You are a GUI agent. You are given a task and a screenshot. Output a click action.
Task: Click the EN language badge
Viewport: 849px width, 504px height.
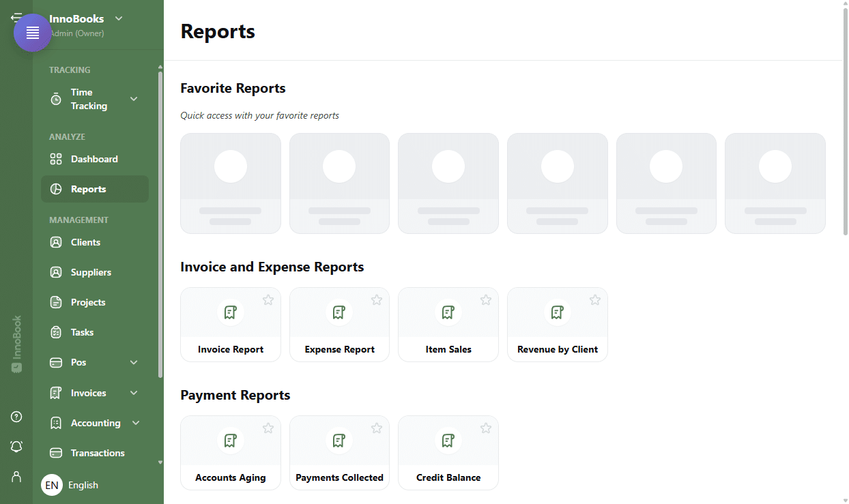coord(52,485)
